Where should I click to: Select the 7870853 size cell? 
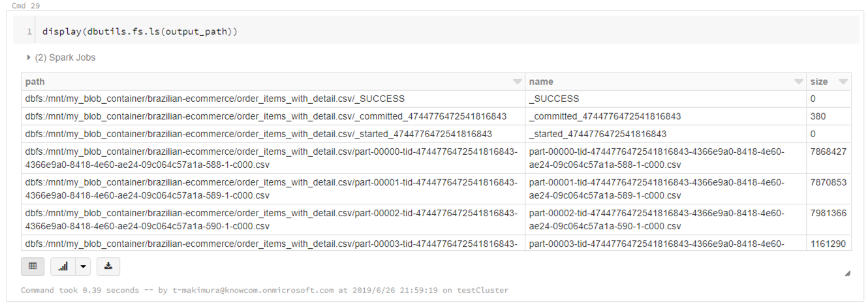[828, 183]
